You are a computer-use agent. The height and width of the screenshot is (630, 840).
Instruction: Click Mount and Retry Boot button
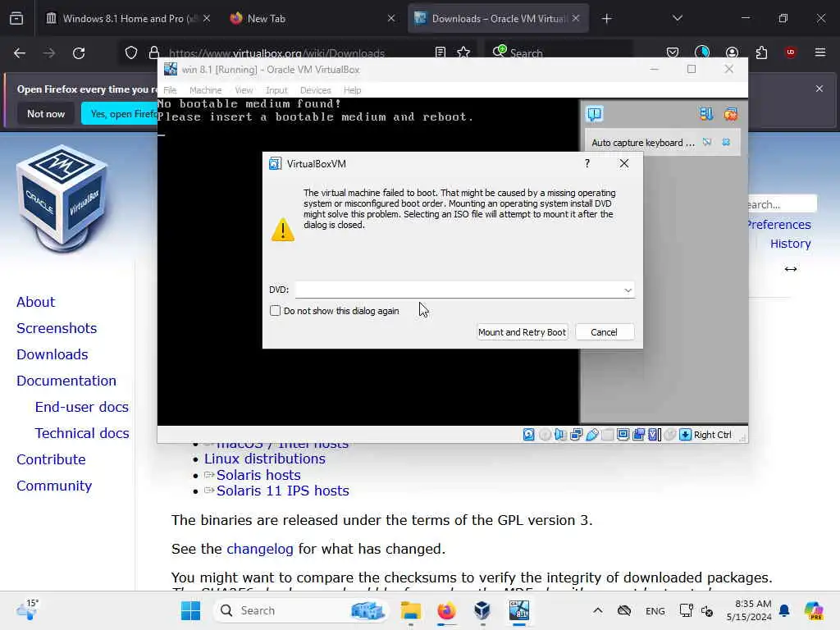[x=522, y=332]
